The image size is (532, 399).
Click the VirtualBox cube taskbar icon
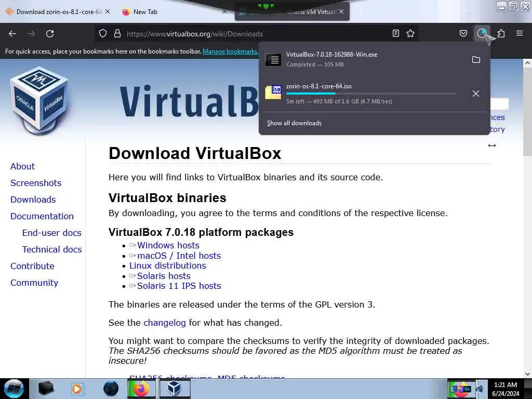[x=175, y=389]
